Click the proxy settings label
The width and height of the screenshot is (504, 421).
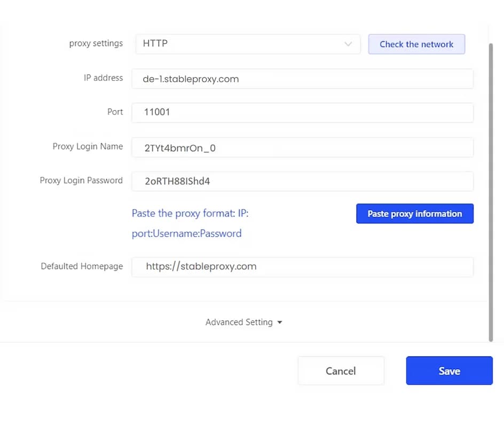(x=96, y=43)
